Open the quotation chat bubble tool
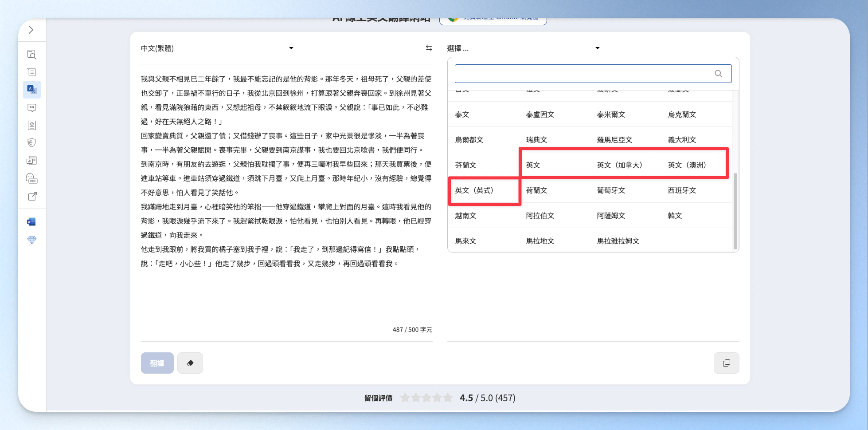The width and height of the screenshot is (868, 430). 32,108
